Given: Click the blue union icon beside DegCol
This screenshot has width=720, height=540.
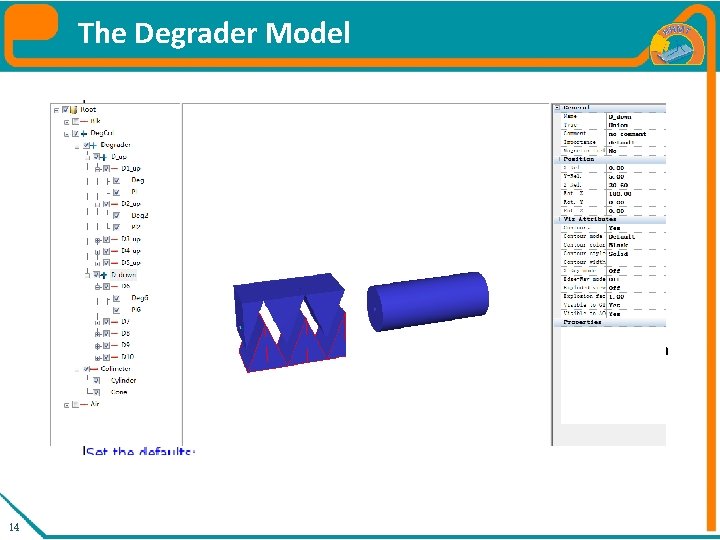Looking at the screenshot, I should coord(84,134).
